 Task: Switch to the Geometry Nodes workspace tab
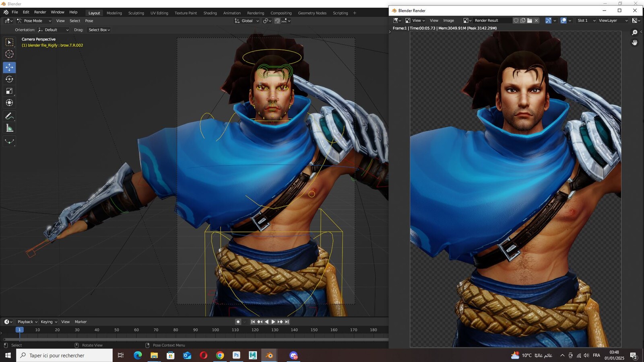point(312,13)
